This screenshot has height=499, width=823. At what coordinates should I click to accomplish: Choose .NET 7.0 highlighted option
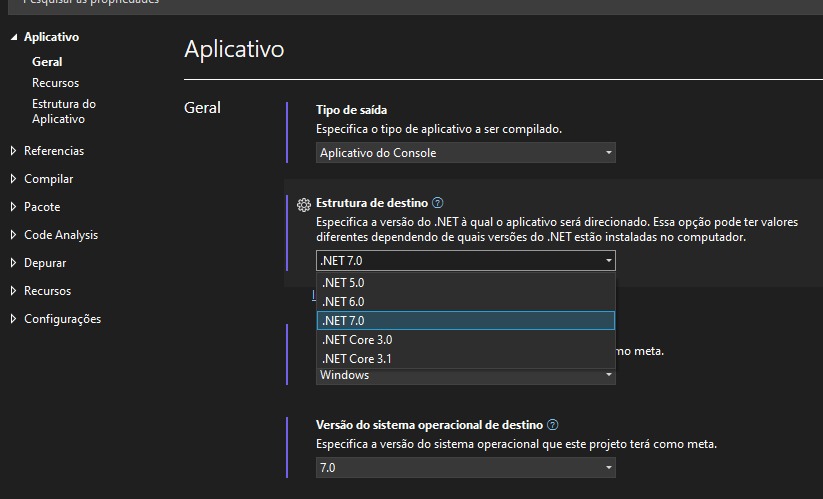point(466,321)
